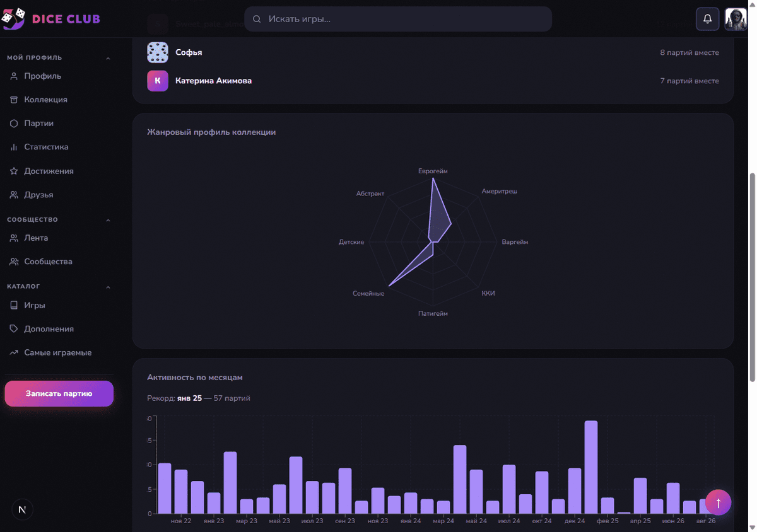757x532 pixels.
Task: Click the DICE CLUB brand name
Action: click(66, 19)
